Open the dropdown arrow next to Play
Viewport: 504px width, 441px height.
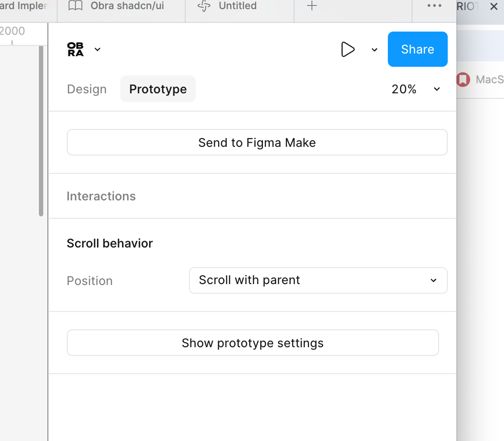pyautogui.click(x=375, y=50)
